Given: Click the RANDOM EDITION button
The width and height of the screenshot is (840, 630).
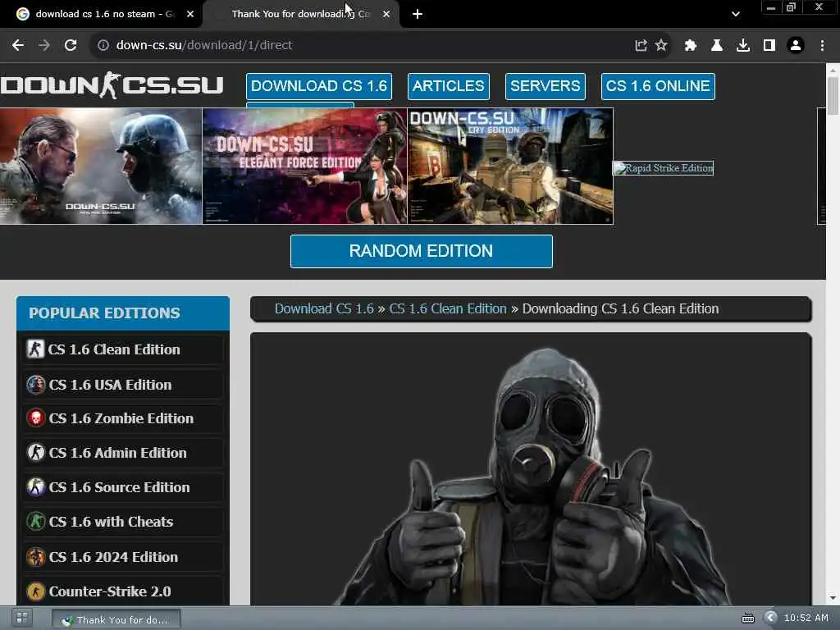Looking at the screenshot, I should [421, 251].
